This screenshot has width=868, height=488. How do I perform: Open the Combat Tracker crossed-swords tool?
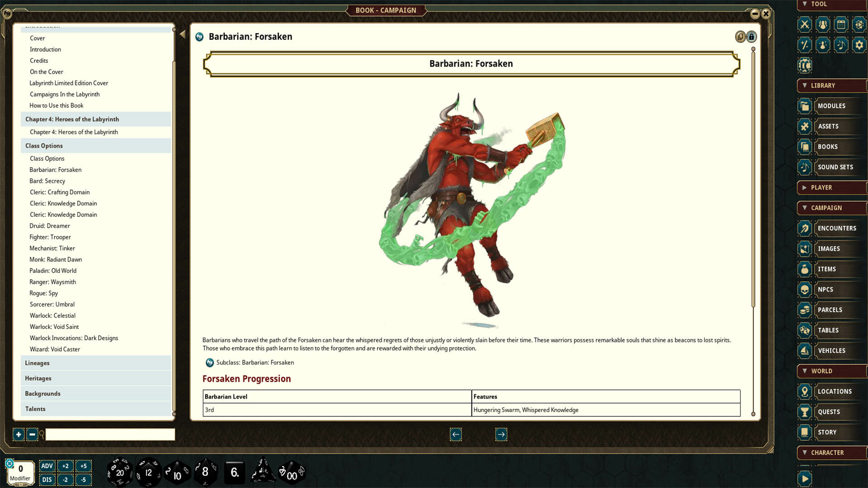[x=805, y=25]
